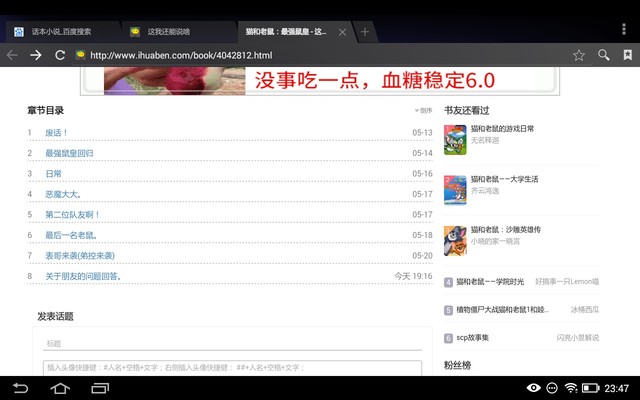The image size is (640, 400).
Task: Click the topic title 标题 input field
Action: click(232, 343)
